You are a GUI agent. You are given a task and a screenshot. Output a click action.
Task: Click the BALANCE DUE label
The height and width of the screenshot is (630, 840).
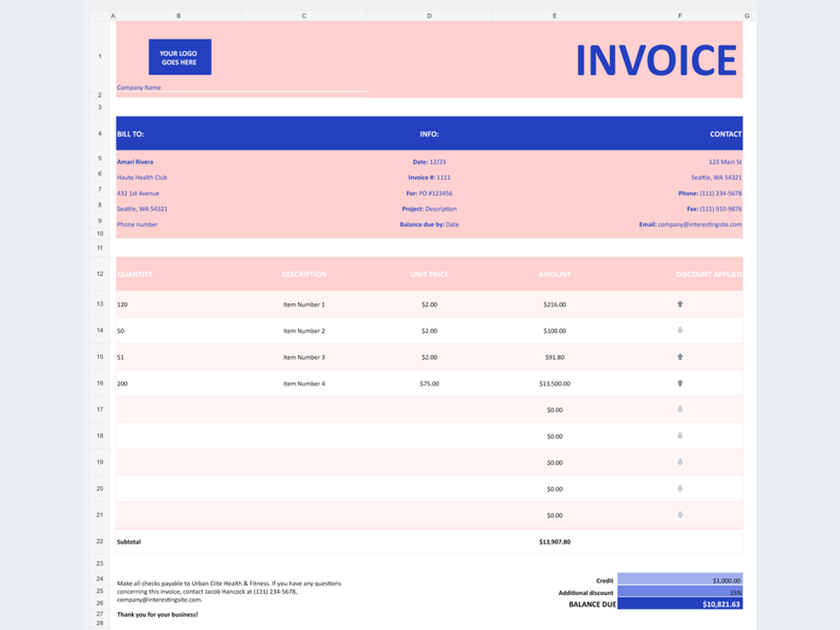pos(592,604)
